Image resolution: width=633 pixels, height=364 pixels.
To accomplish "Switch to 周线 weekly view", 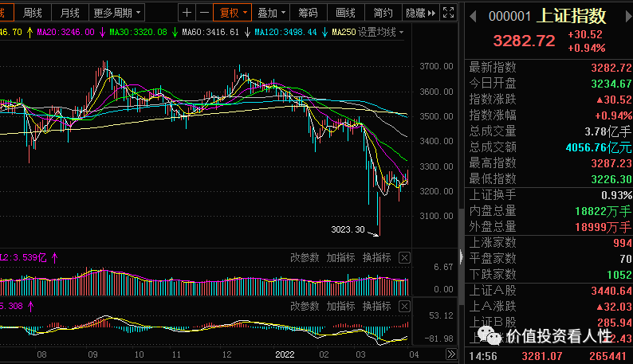I will 33,13.
